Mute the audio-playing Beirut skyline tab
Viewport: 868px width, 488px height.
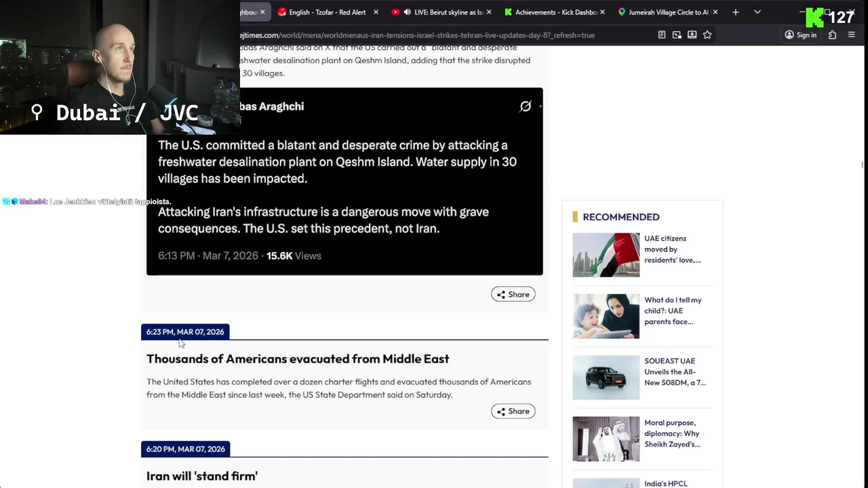(x=407, y=12)
